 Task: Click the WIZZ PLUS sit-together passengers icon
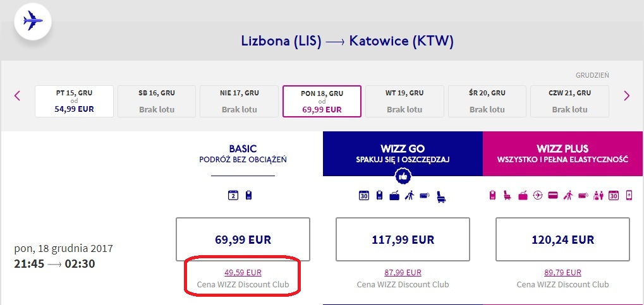(x=598, y=196)
